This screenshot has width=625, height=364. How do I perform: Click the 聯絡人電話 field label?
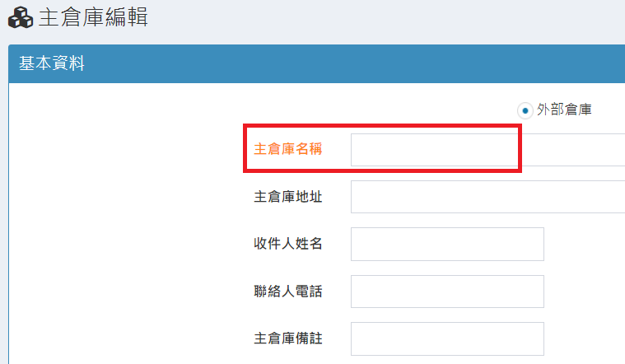(x=287, y=292)
